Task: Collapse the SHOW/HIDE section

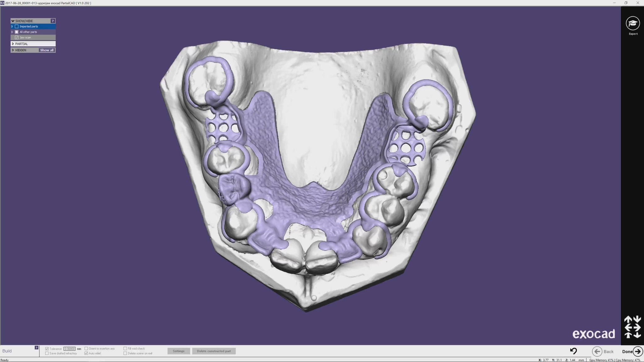Action: click(13, 21)
